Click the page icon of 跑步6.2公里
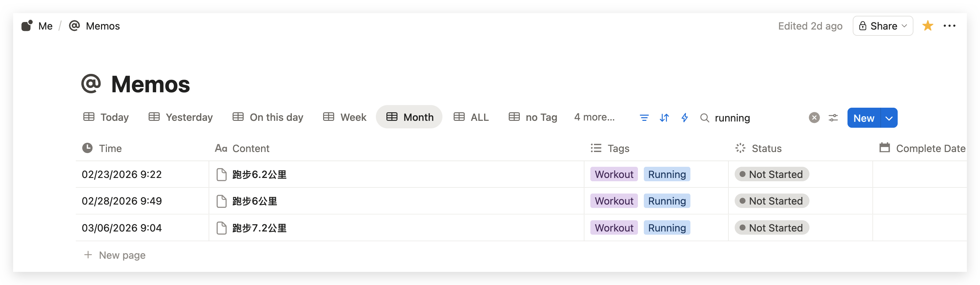The width and height of the screenshot is (980, 285). (x=221, y=174)
